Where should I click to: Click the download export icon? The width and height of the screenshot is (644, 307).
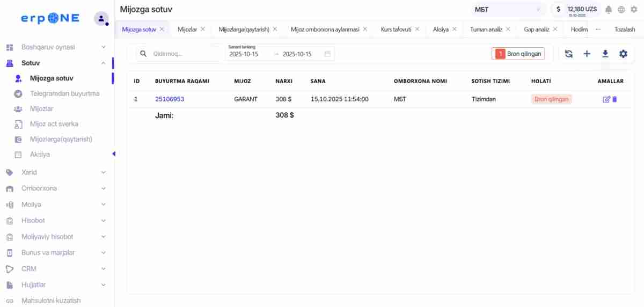(605, 54)
